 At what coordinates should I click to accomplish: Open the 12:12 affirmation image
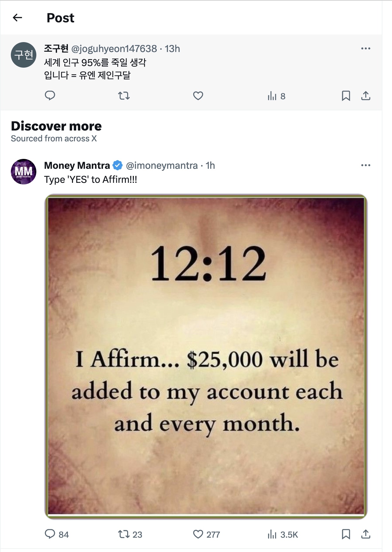click(206, 356)
